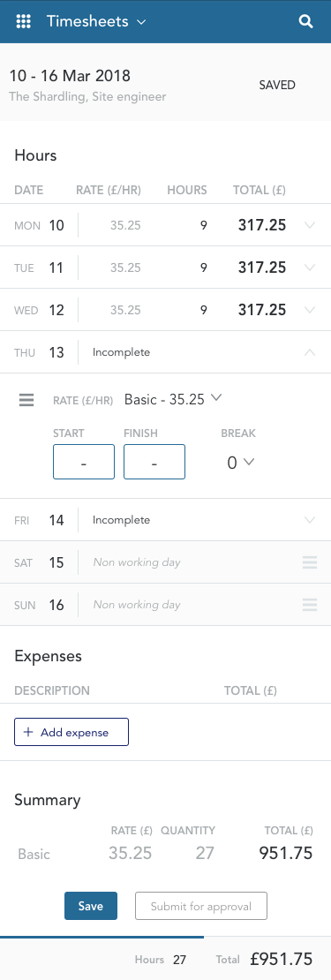Click Submit for approval button
The height and width of the screenshot is (980, 331).
[x=201, y=906]
